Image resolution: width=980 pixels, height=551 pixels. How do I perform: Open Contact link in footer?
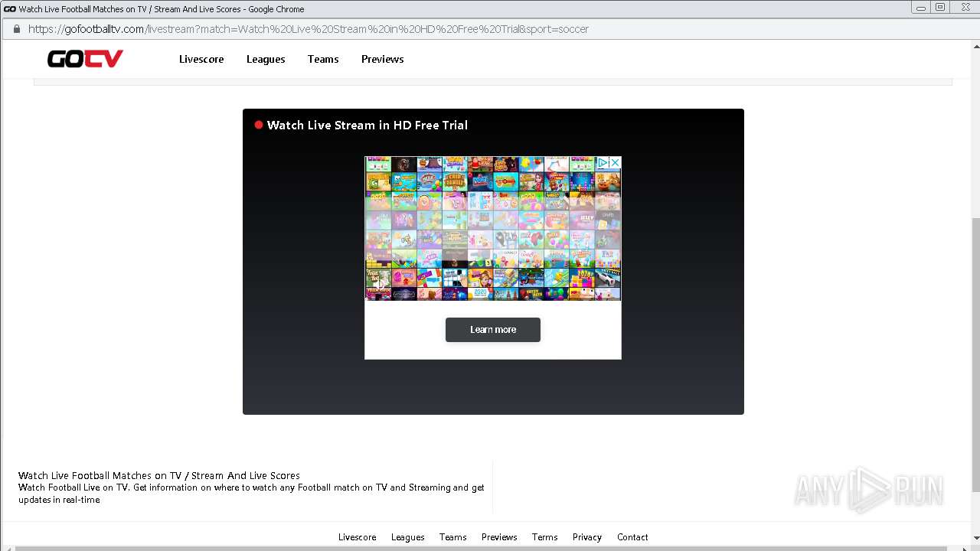pyautogui.click(x=632, y=537)
